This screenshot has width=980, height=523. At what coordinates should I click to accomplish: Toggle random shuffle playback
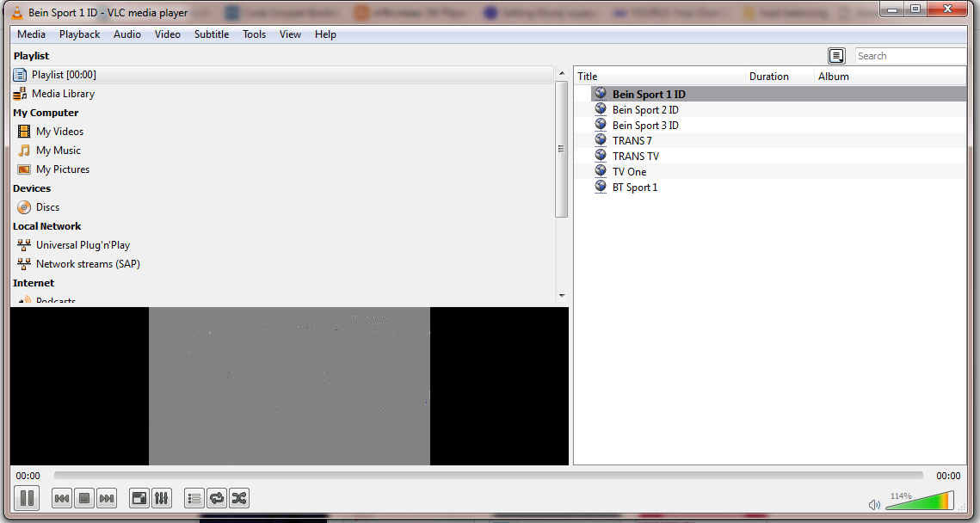click(239, 498)
